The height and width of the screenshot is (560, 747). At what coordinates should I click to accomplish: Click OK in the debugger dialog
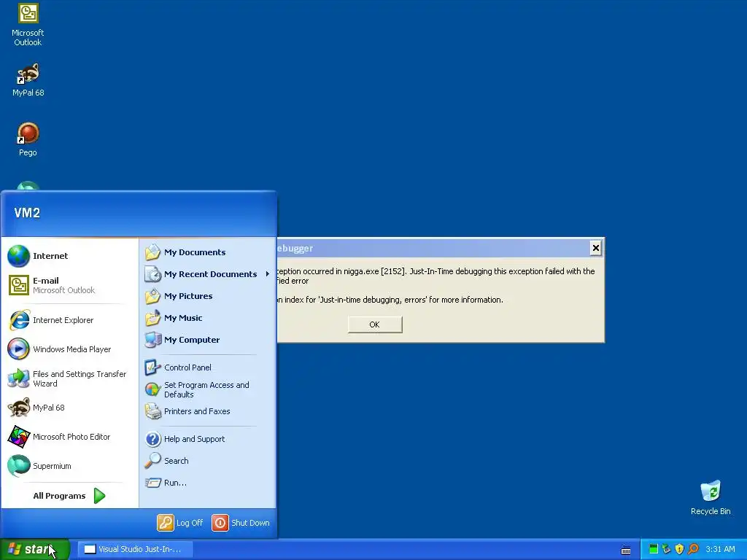tap(375, 324)
